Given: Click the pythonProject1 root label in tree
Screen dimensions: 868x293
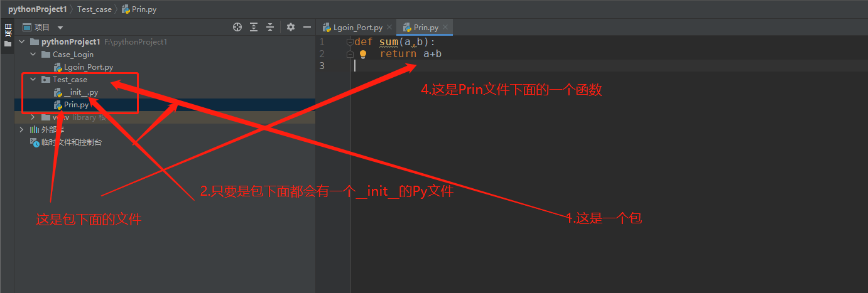Looking at the screenshot, I should (70, 42).
